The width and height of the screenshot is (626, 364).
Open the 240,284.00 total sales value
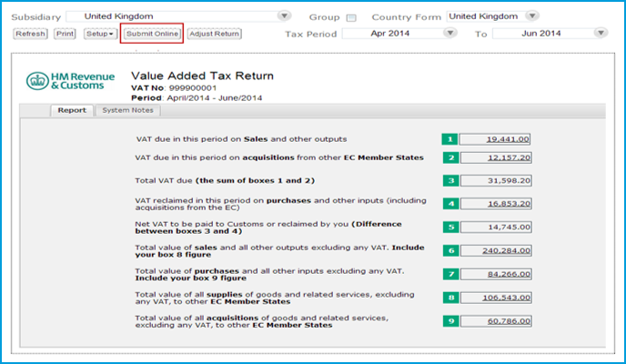[495, 249]
